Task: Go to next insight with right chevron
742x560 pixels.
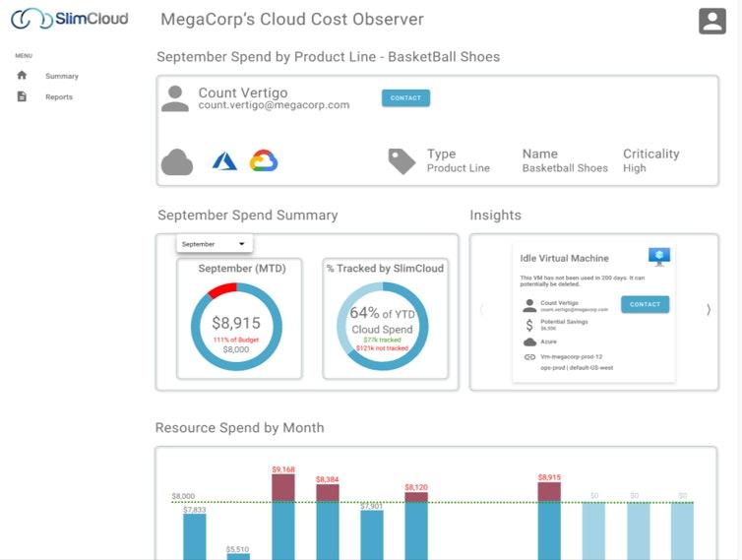Action: tap(709, 310)
